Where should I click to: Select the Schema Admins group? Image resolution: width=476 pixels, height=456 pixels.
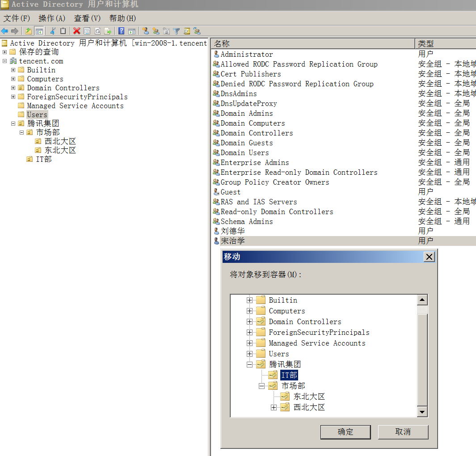tap(247, 221)
